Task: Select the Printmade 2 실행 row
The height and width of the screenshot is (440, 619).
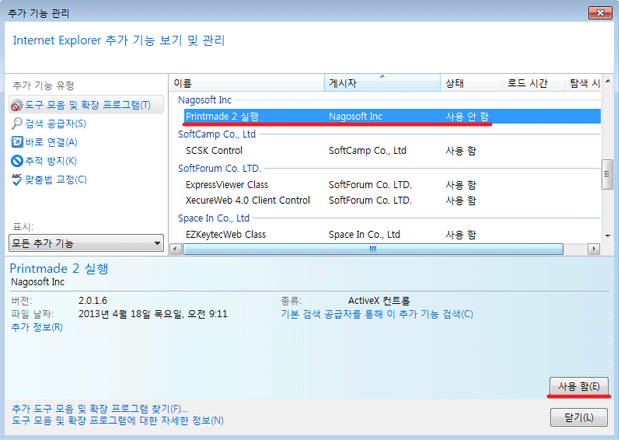Action: (222, 117)
